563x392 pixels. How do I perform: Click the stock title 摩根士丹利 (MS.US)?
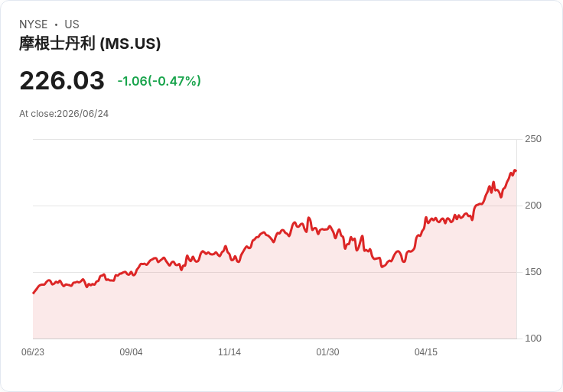tap(89, 44)
